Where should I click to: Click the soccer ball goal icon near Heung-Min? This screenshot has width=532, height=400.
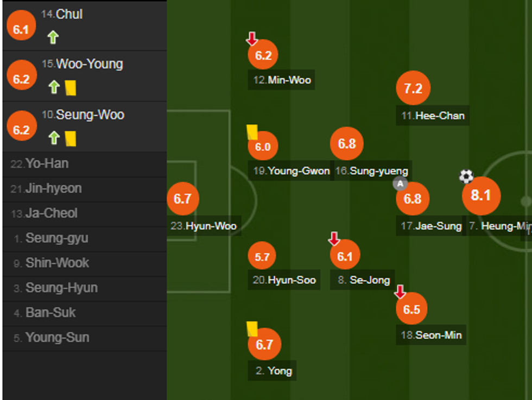click(x=466, y=176)
